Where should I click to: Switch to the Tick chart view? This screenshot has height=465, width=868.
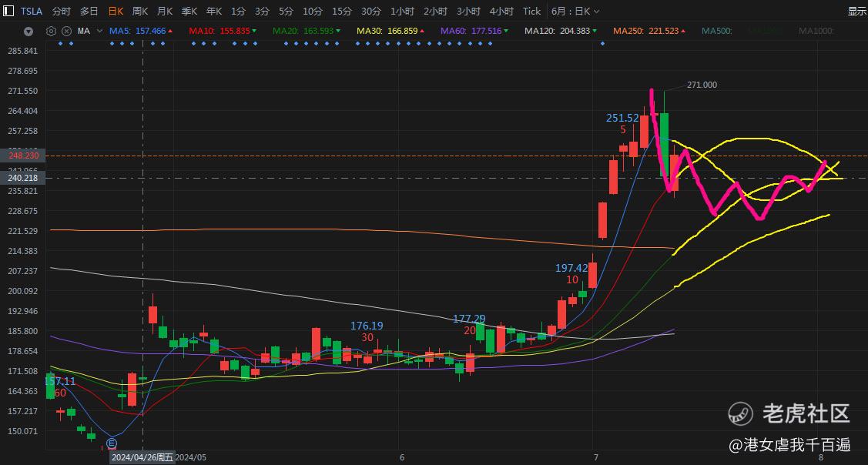(x=532, y=11)
